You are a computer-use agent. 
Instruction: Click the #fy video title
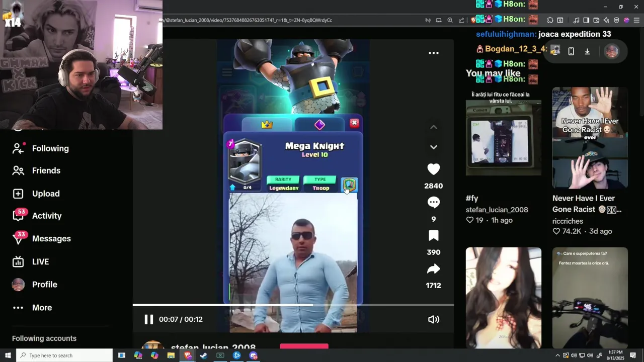pos(472,198)
